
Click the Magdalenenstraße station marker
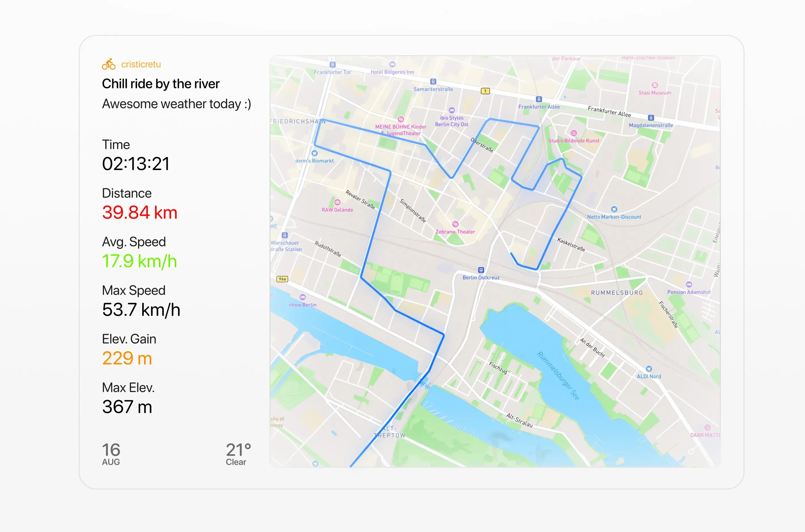[651, 118]
